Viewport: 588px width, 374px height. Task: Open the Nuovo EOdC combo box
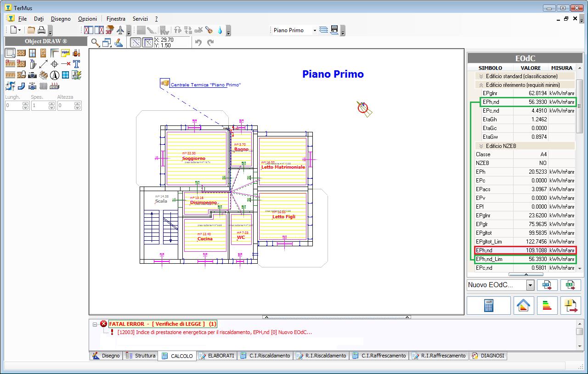click(x=530, y=285)
